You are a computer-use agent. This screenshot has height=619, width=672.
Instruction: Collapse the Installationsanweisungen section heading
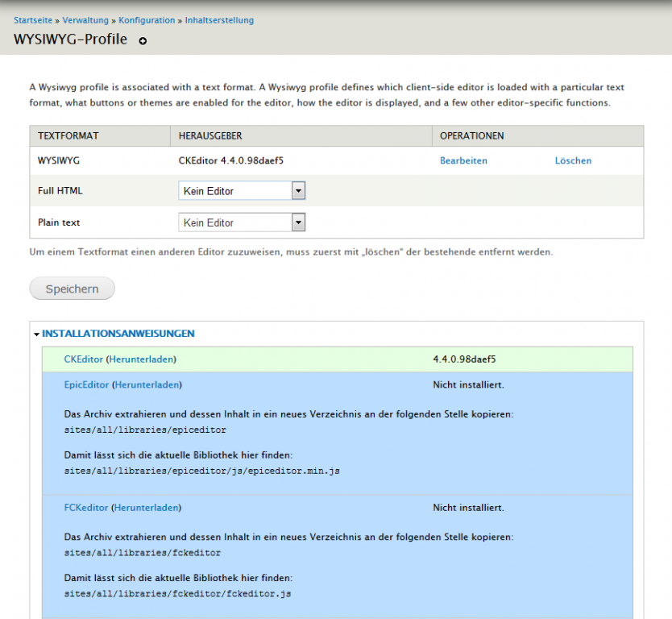118,334
